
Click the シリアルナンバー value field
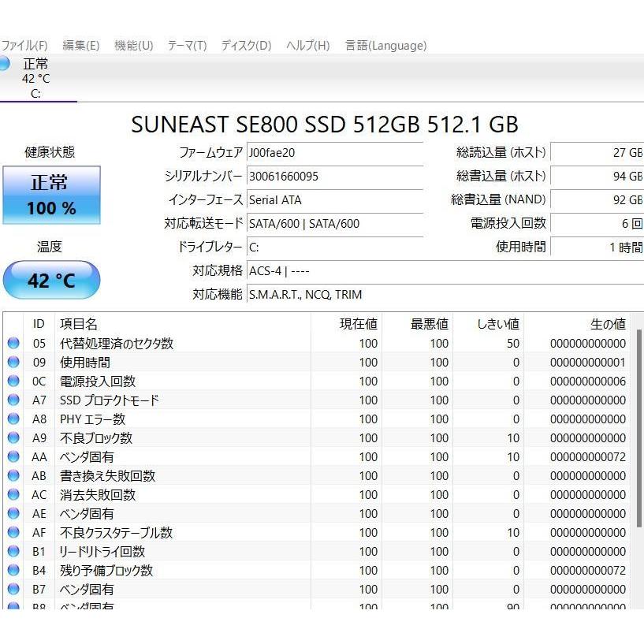tap(331, 176)
